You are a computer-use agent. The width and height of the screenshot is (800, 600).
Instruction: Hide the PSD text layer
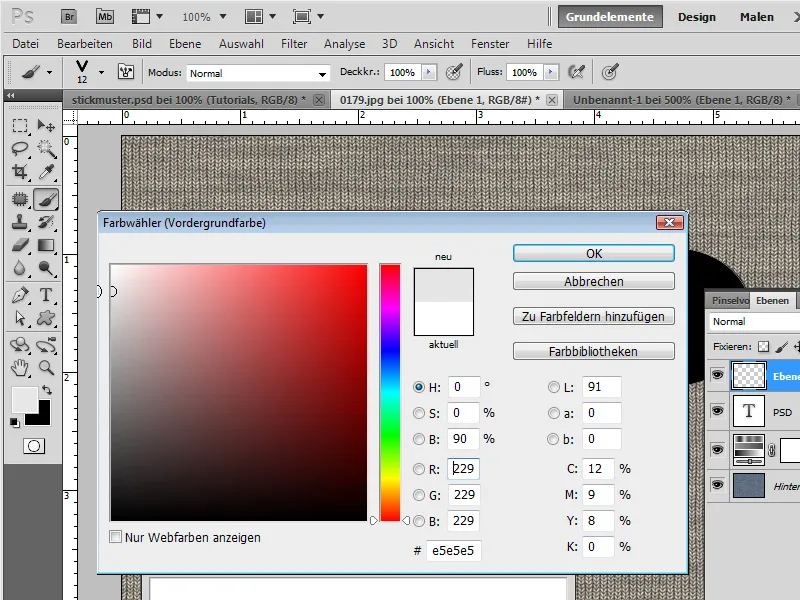coord(717,411)
